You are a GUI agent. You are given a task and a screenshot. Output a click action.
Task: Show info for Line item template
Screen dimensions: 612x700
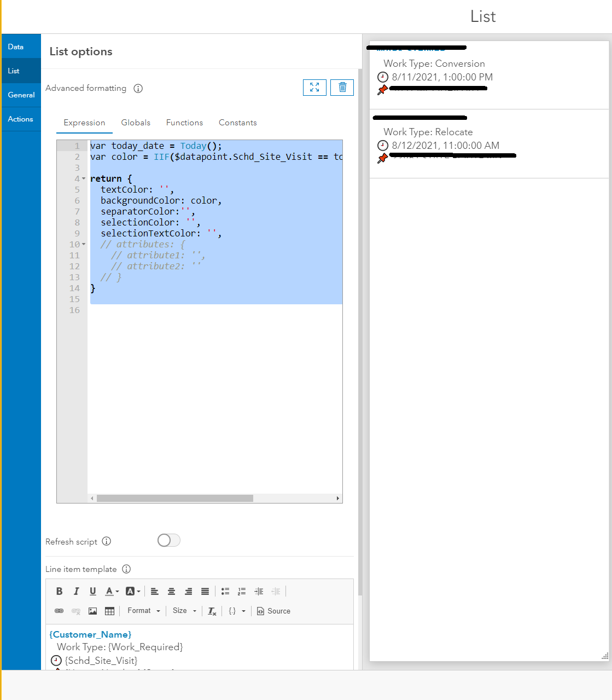[x=126, y=569]
